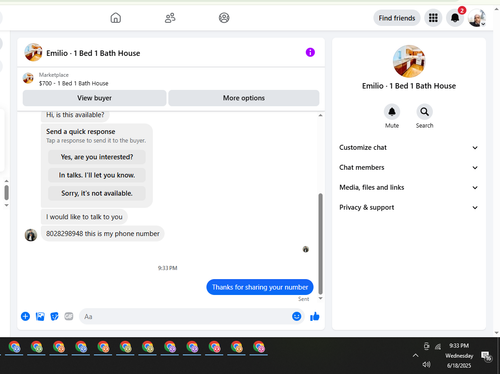500x374 pixels.
Task: Click the chat header listing avatar
Action: 33,52
